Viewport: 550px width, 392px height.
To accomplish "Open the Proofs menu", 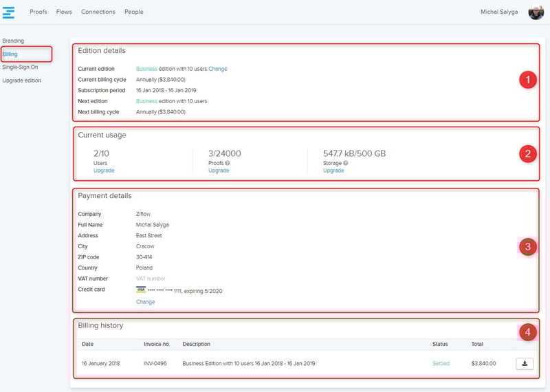I will click(38, 12).
